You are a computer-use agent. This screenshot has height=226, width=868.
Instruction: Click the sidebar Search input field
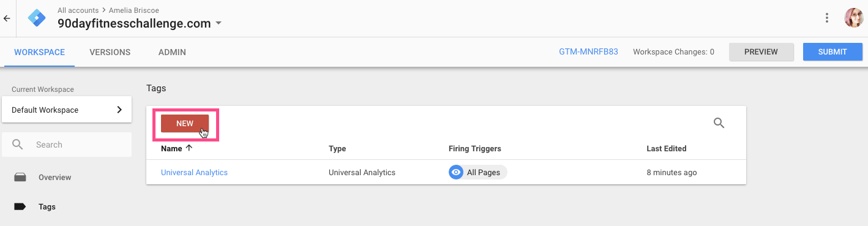67,145
